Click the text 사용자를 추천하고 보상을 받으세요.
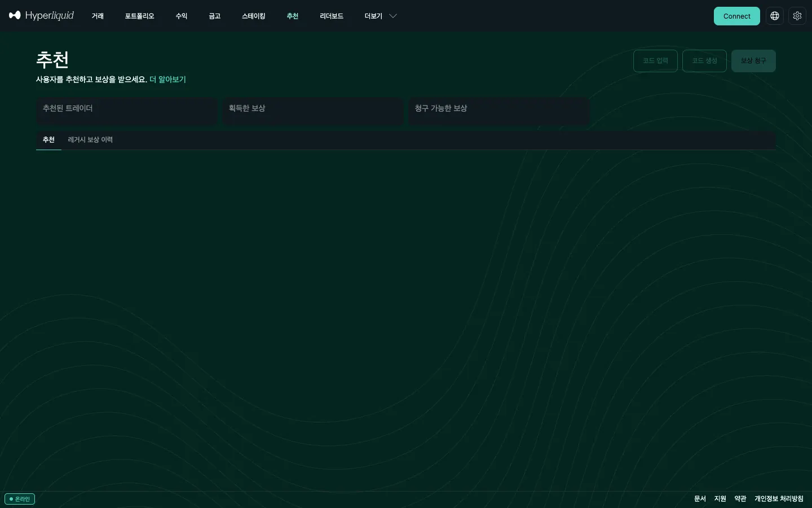This screenshot has height=508, width=812. (x=91, y=80)
